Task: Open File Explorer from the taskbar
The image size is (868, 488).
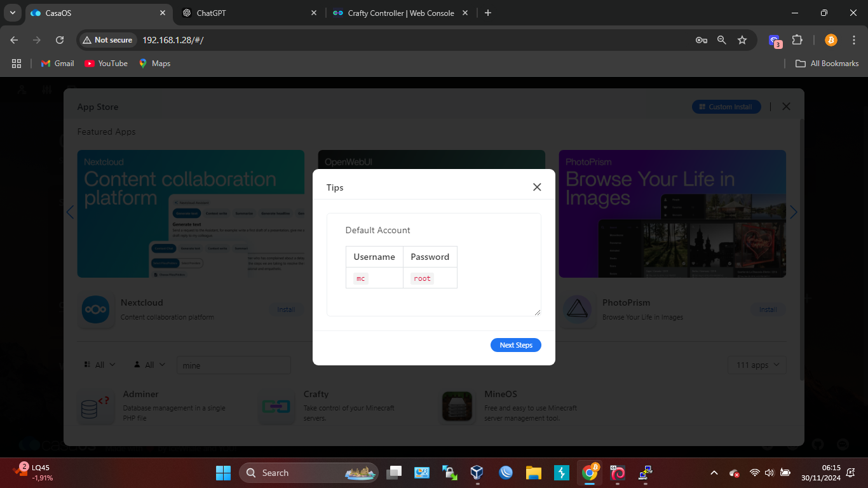Action: point(533,473)
